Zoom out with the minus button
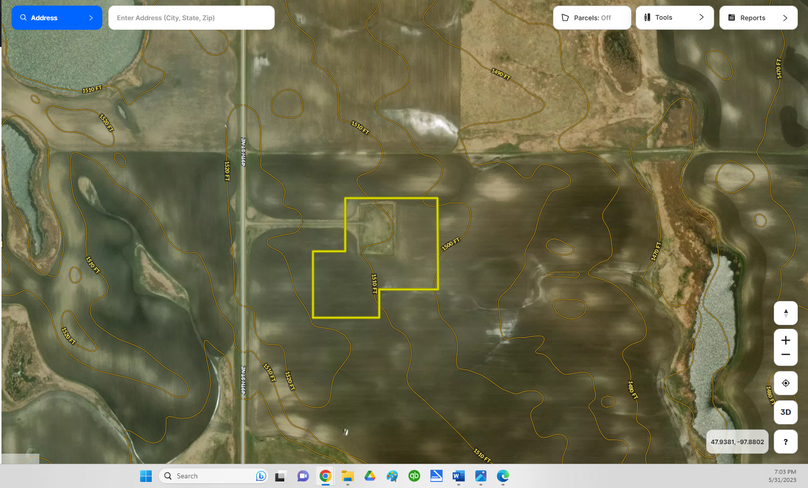 point(785,356)
